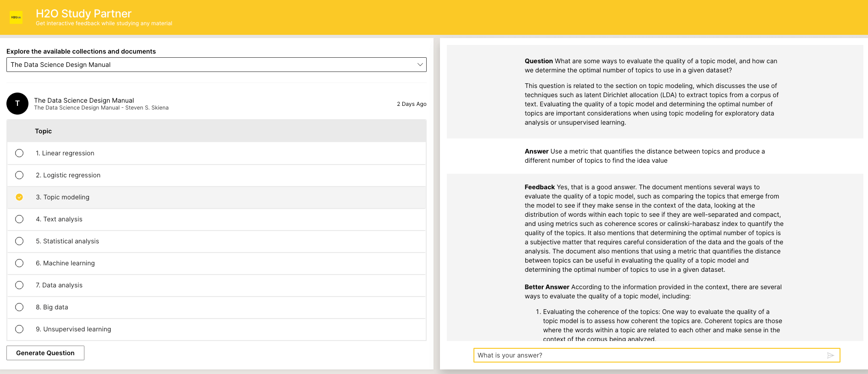Select the Logistic regression radio button
The height and width of the screenshot is (374, 868).
pyautogui.click(x=19, y=175)
